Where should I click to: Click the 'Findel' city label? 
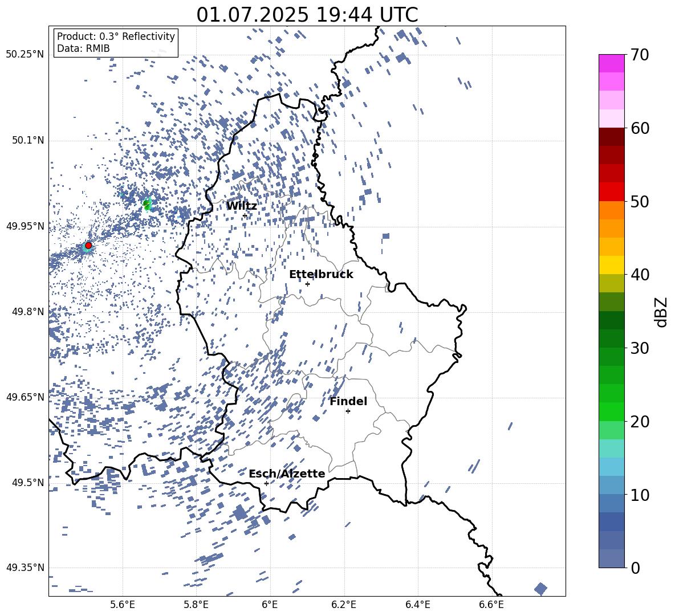[x=348, y=401]
